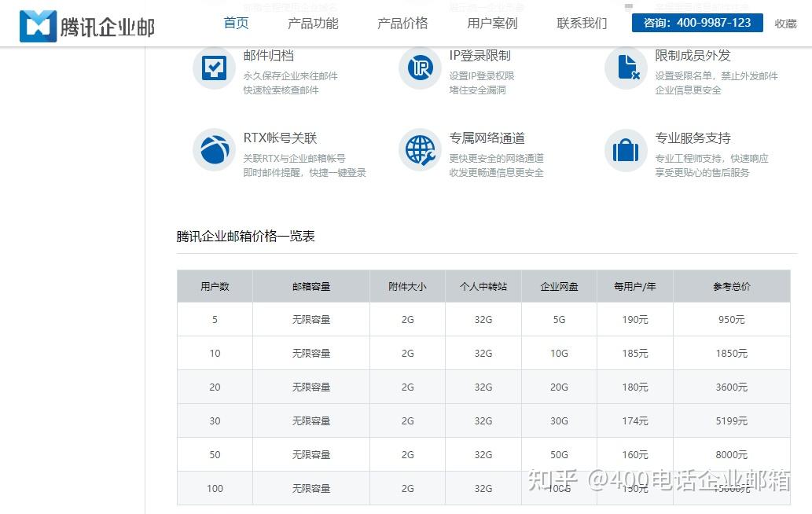
Task: Click the 5199元 total price cell
Action: [732, 420]
